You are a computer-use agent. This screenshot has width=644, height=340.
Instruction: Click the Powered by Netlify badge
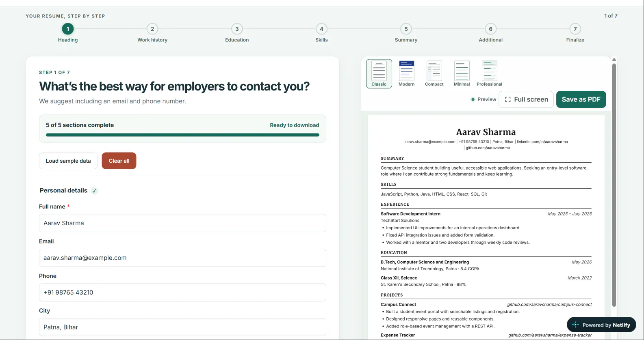[x=601, y=325]
